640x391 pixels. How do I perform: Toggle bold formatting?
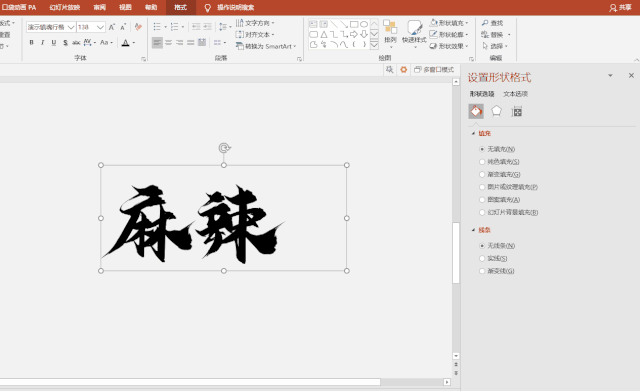click(x=31, y=42)
